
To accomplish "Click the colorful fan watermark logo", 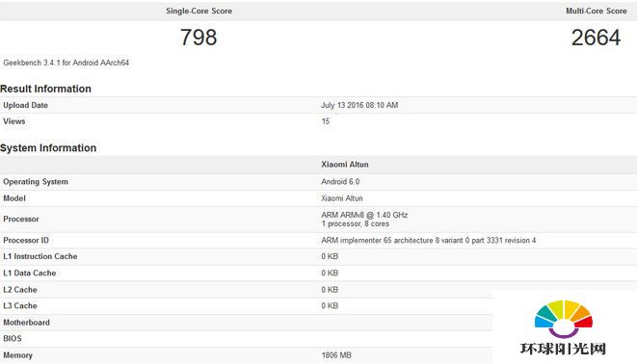I will [564, 319].
